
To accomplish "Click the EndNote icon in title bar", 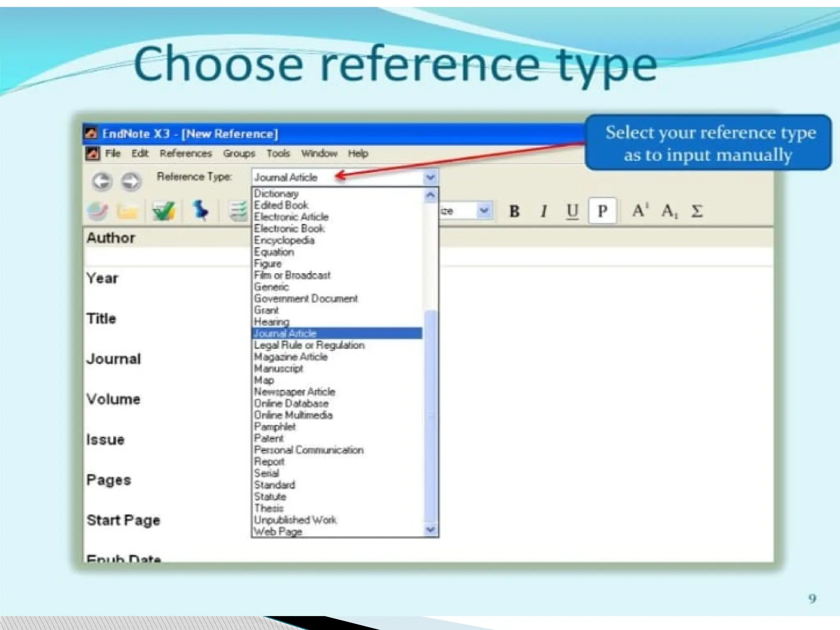I will pyautogui.click(x=91, y=133).
